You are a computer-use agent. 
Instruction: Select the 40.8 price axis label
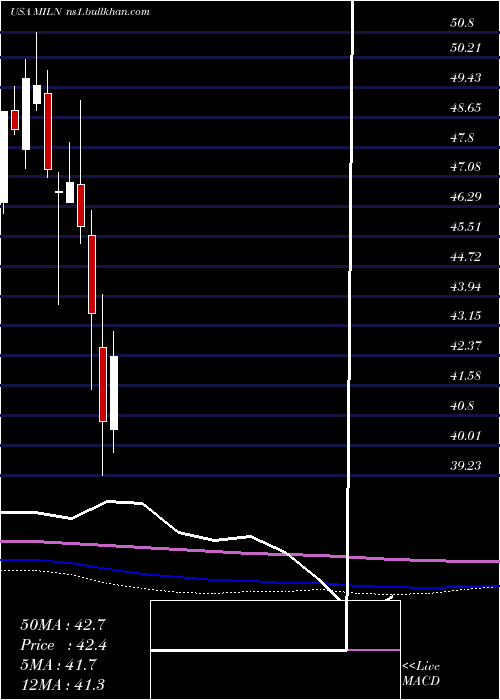coord(462,406)
